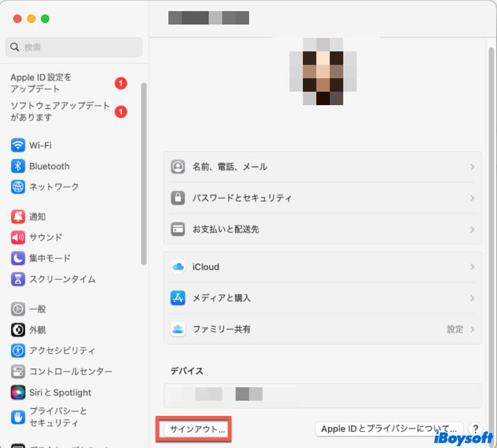This screenshot has width=497, height=448.
Task: Click the profile avatar picture
Action: pos(323,72)
